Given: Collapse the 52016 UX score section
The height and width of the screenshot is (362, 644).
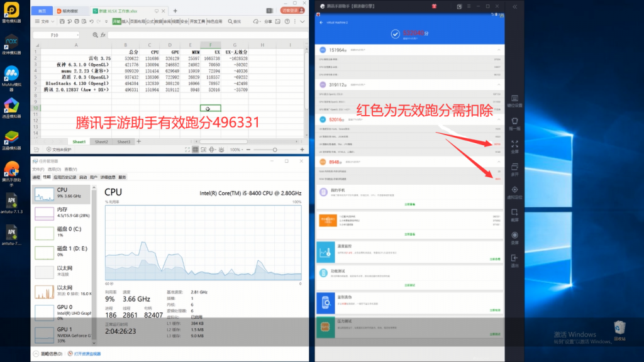Looking at the screenshot, I should (x=499, y=119).
